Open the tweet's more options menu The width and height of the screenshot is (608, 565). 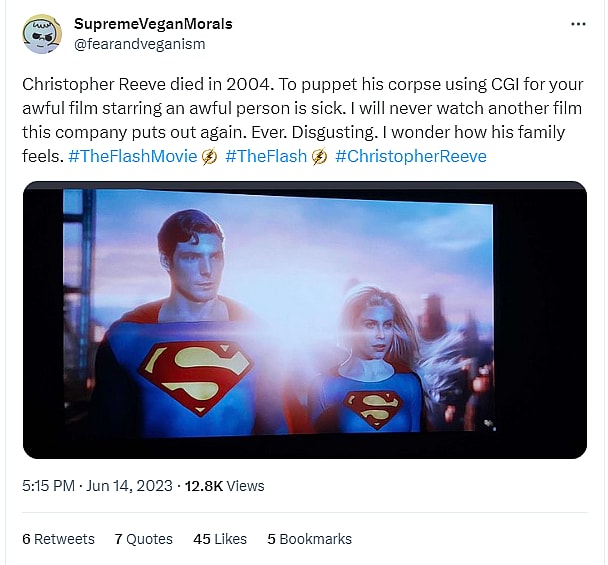pos(578,23)
